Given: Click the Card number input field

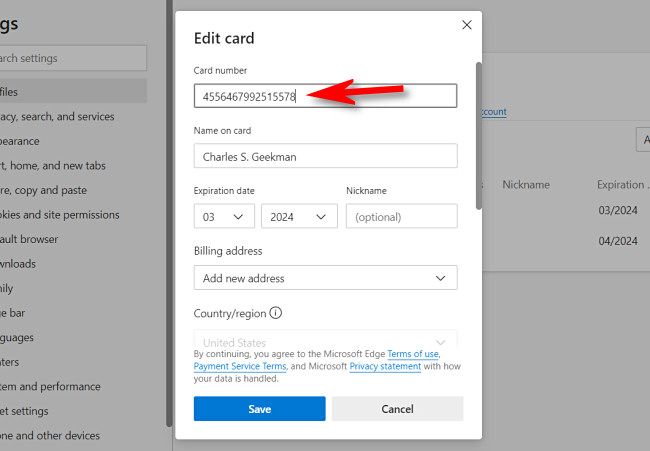Looking at the screenshot, I should click(325, 96).
